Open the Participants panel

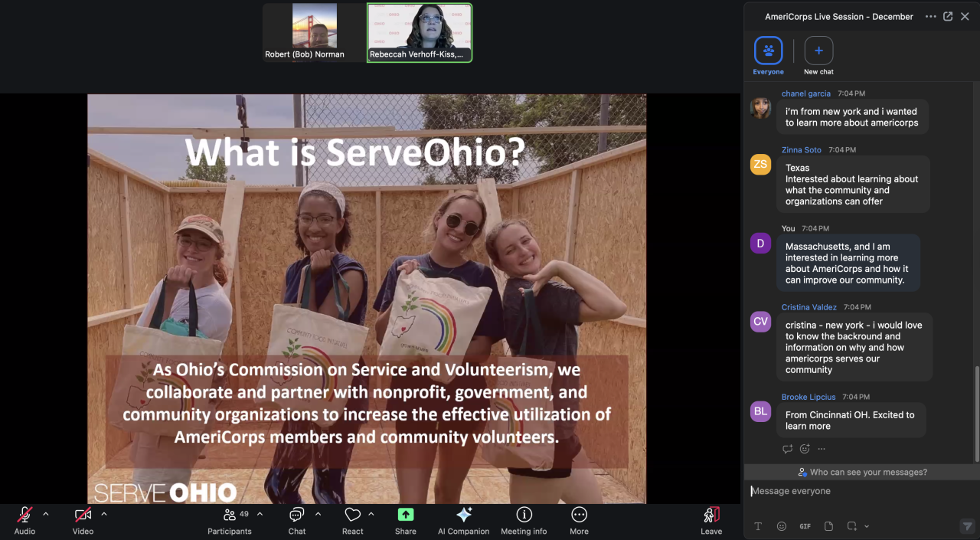coord(230,520)
